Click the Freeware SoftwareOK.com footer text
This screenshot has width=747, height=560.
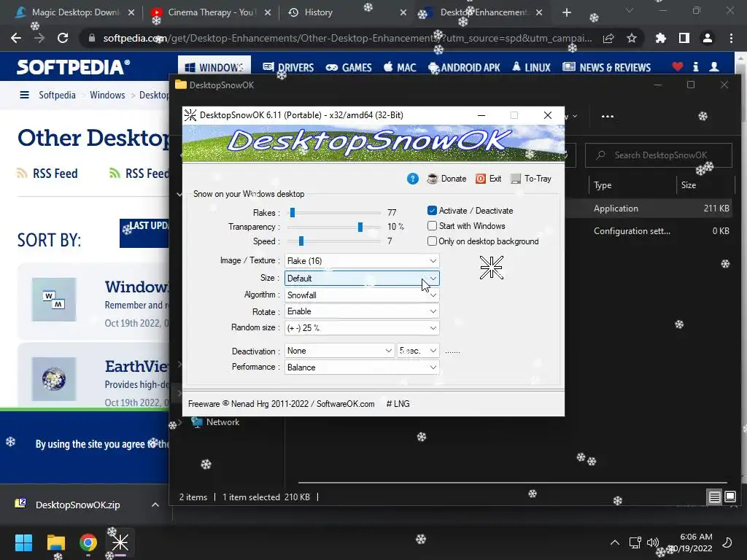tap(281, 404)
